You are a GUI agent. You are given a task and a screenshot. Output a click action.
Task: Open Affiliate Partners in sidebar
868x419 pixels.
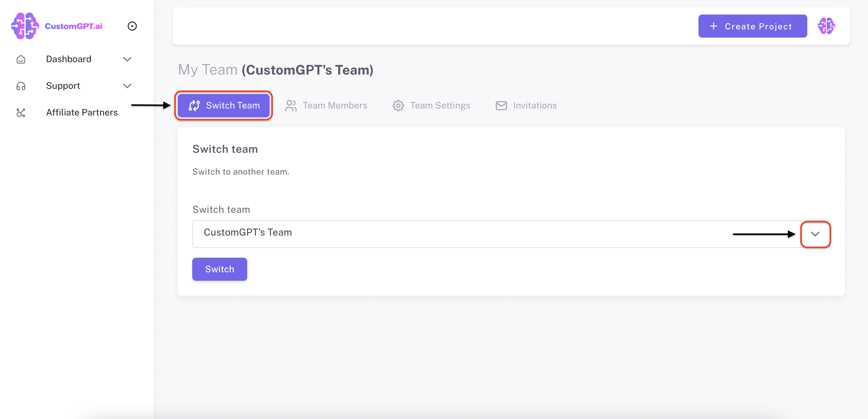82,112
